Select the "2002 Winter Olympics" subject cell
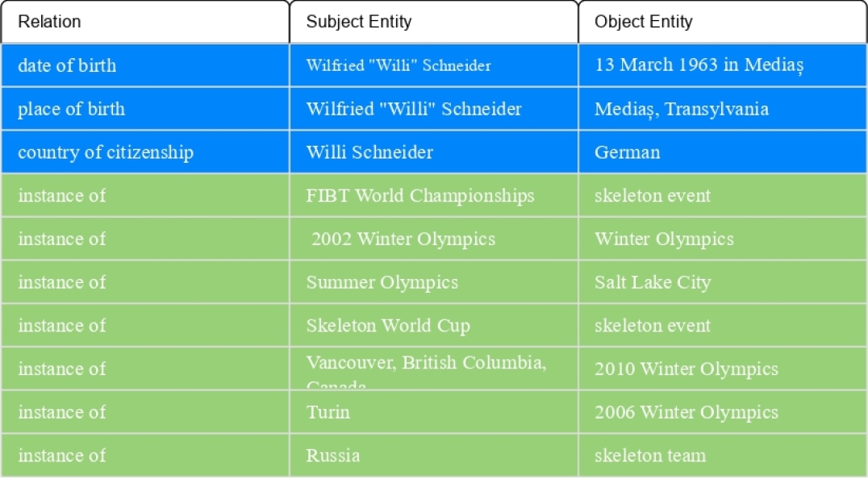The image size is (868, 504). click(x=433, y=240)
